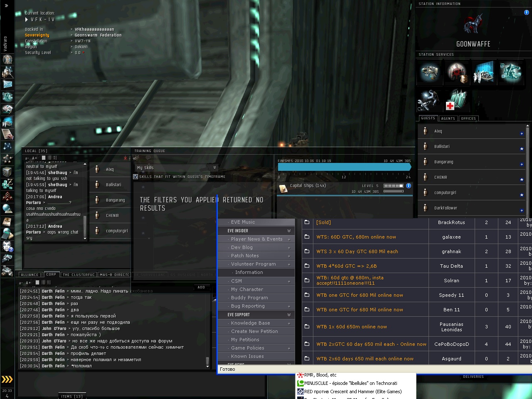Click the red chevron Neocom icon
This screenshot has height=399, width=532.
(7, 197)
